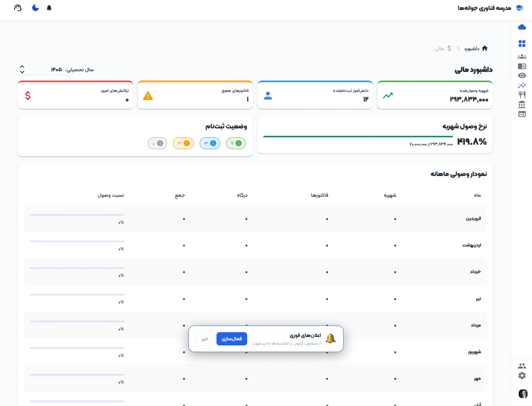
Task: Open the bank building icon in sidebar
Action: (x=522, y=104)
